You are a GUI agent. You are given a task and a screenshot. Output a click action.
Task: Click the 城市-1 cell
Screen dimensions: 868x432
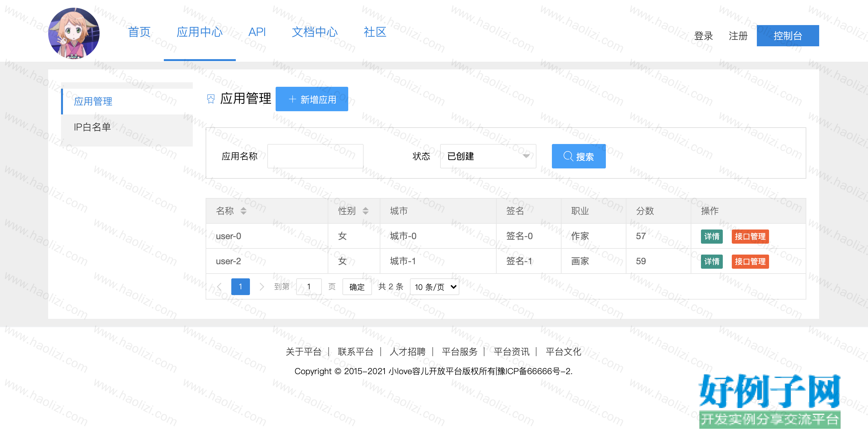(438, 261)
